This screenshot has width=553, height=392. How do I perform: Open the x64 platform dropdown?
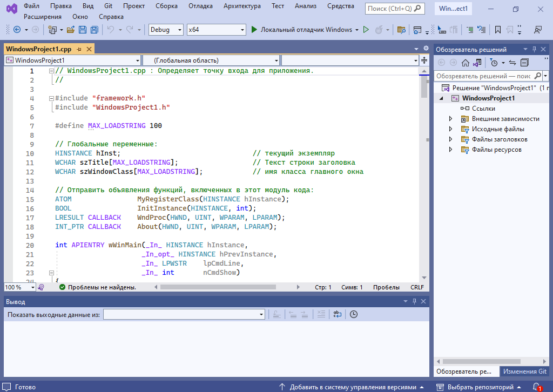pyautogui.click(x=215, y=30)
